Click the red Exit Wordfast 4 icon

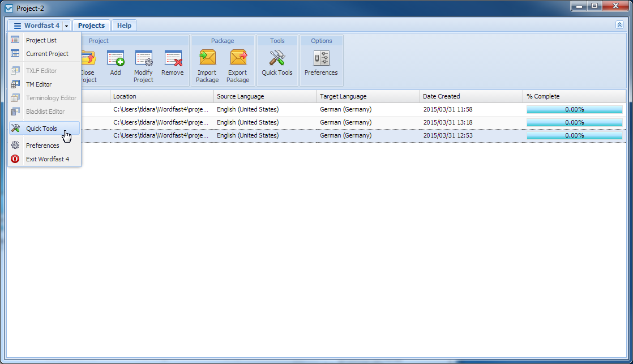[x=15, y=159]
